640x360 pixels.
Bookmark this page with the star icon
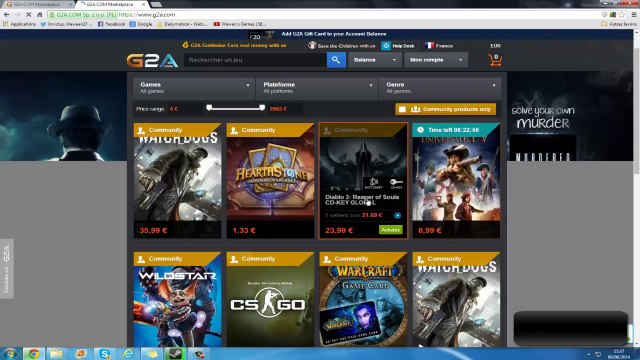tap(622, 15)
